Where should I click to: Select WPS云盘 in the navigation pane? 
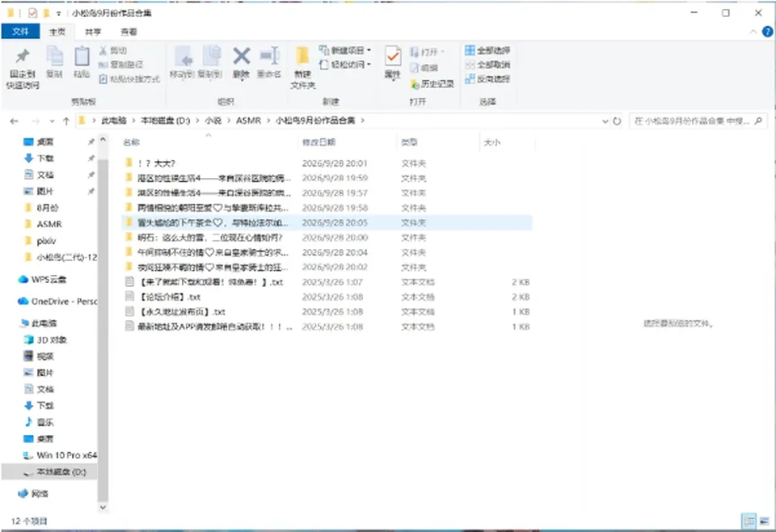[x=43, y=280]
